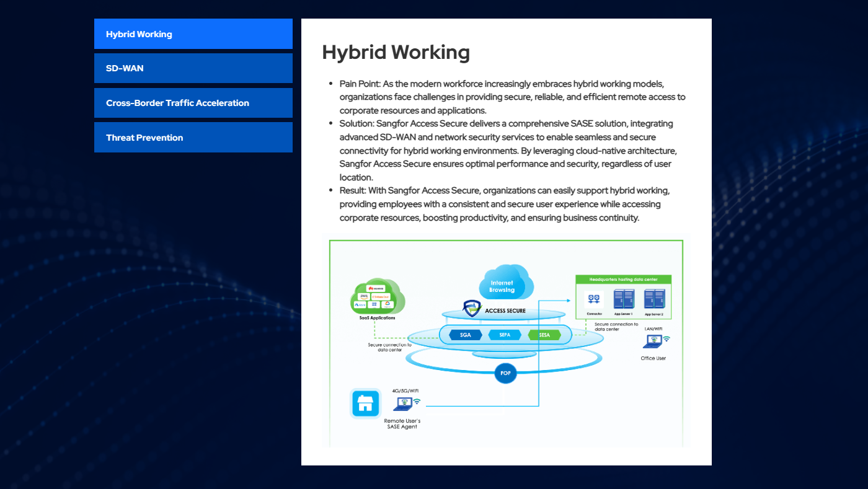Click the home icon in the diagram
Image resolution: width=868 pixels, height=489 pixels.
tap(365, 403)
